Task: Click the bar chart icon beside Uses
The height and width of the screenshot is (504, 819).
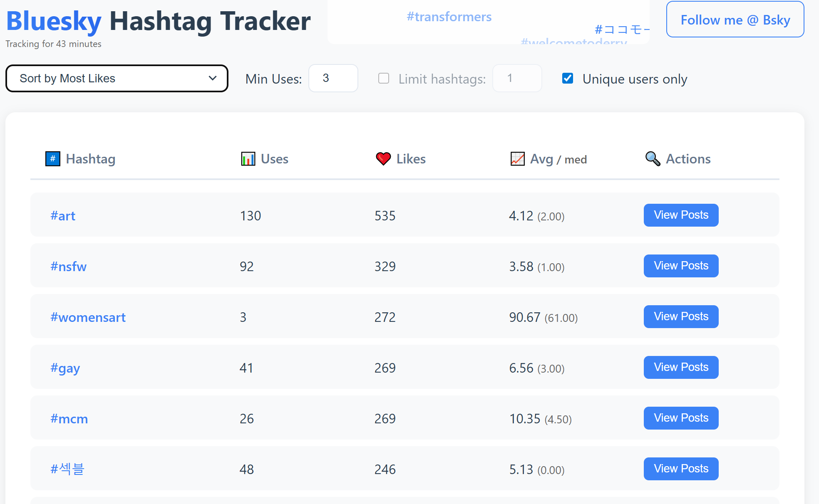Action: pos(248,158)
